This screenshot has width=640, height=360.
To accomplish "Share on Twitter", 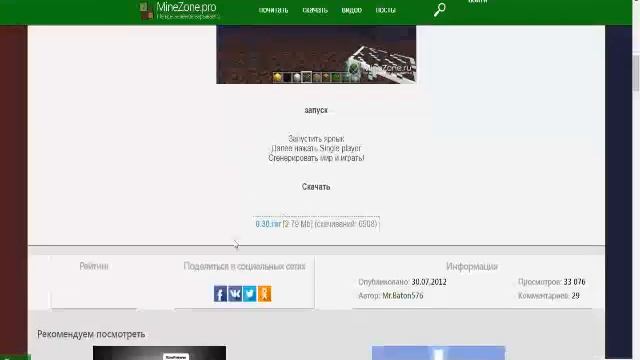I will click(250, 293).
